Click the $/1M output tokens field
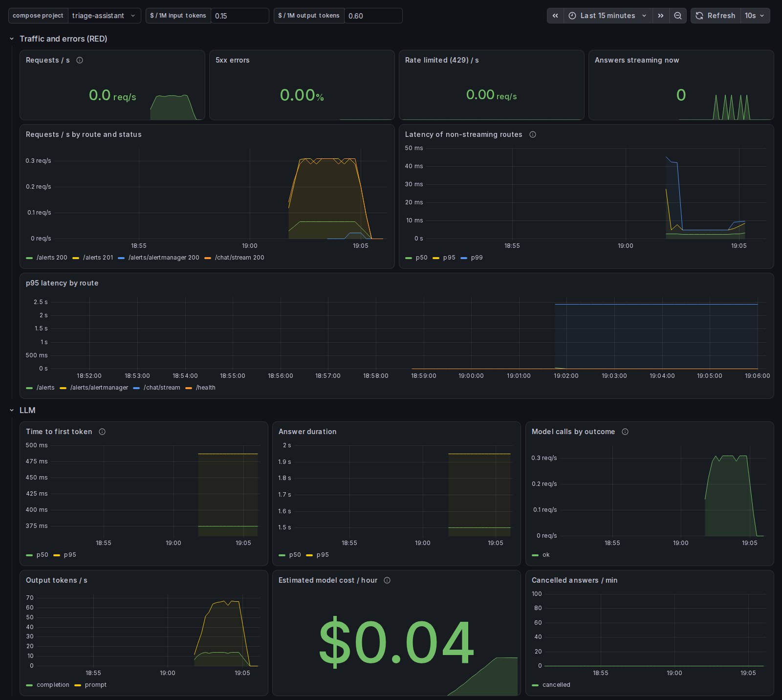 click(x=373, y=16)
